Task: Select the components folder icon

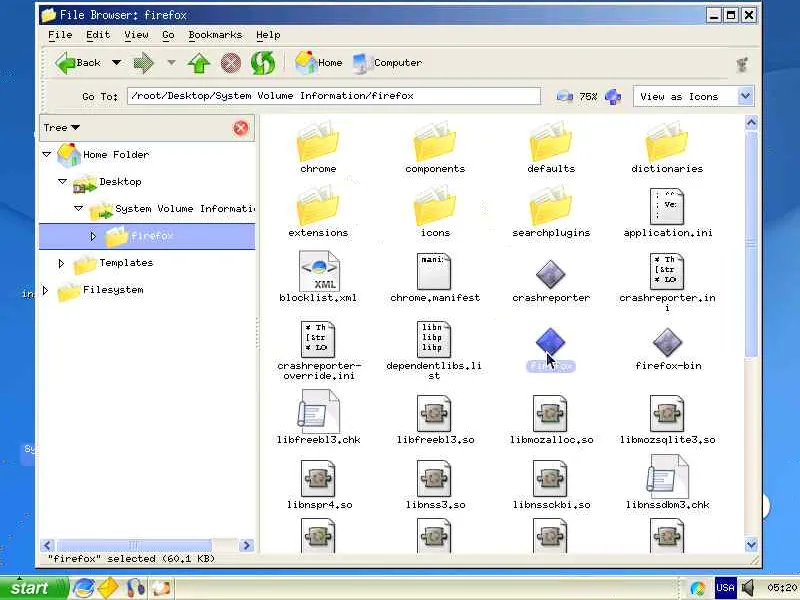Action: pyautogui.click(x=435, y=141)
